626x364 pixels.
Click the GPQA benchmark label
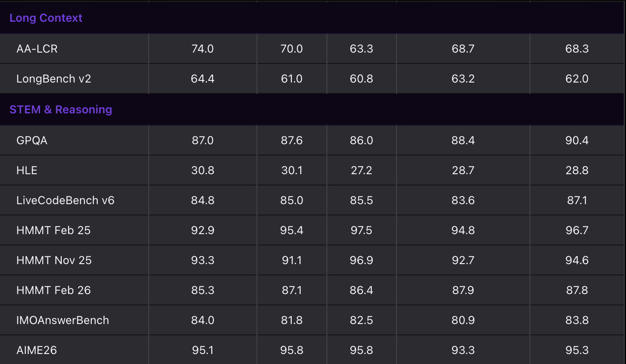(x=32, y=140)
